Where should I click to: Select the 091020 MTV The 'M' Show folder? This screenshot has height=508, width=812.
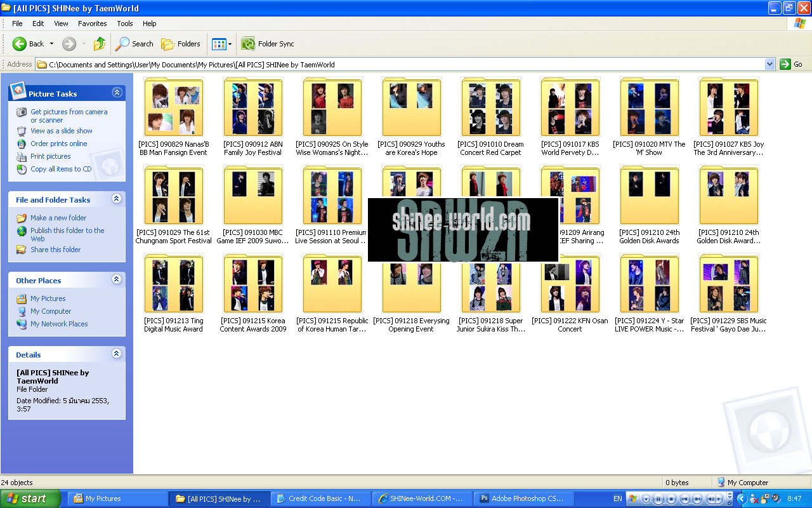[x=649, y=117]
